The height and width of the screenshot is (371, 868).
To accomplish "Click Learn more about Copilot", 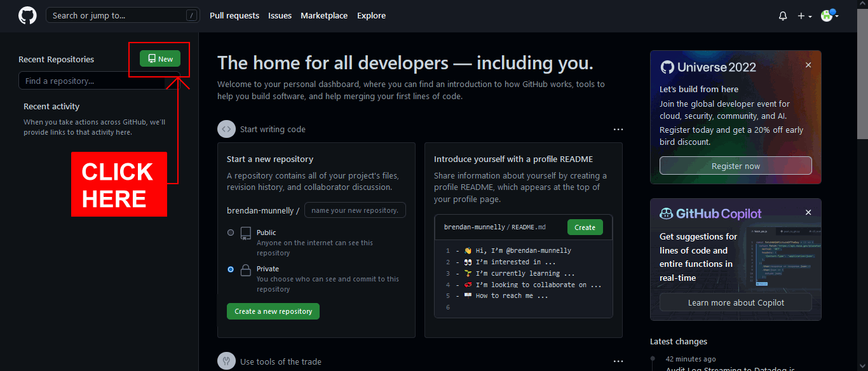I will [x=735, y=302].
